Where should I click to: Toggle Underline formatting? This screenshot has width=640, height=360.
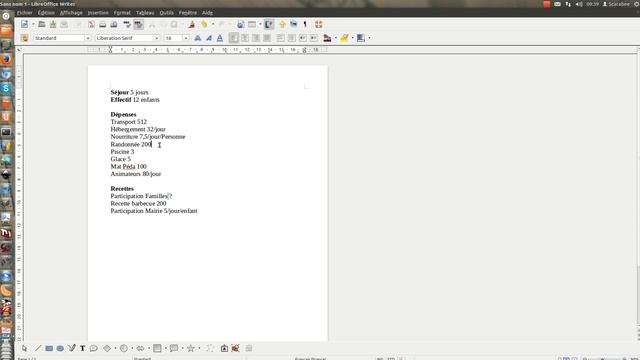coord(220,38)
